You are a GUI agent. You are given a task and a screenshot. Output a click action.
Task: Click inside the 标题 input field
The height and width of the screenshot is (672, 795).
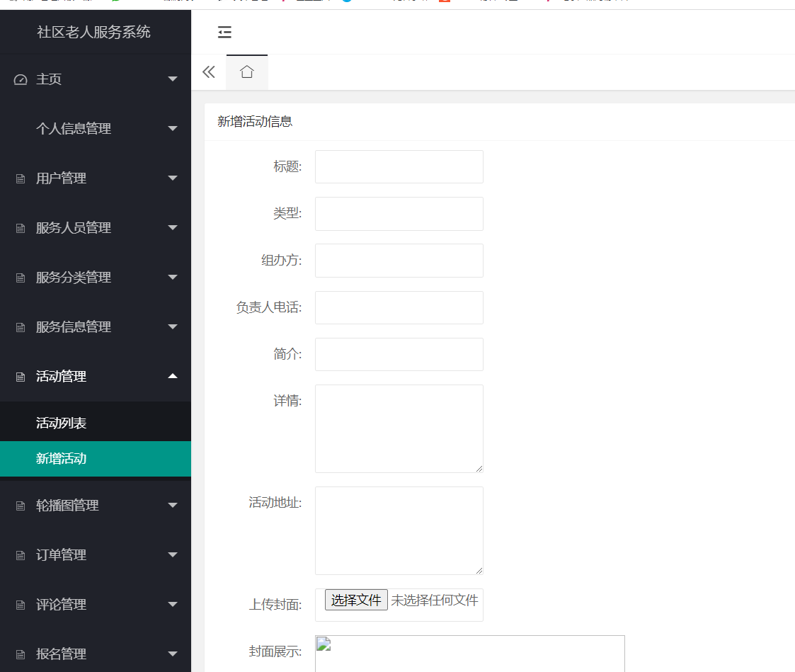(399, 166)
